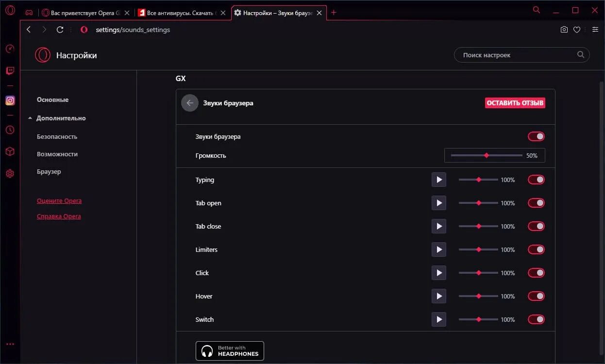Play the Click sound preview
605x364 pixels.
pos(439,273)
